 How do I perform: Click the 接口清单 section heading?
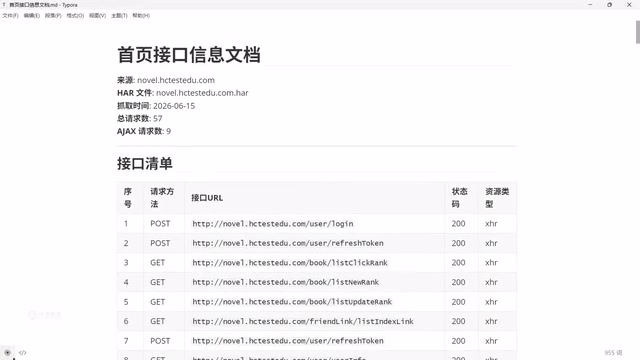point(144,163)
